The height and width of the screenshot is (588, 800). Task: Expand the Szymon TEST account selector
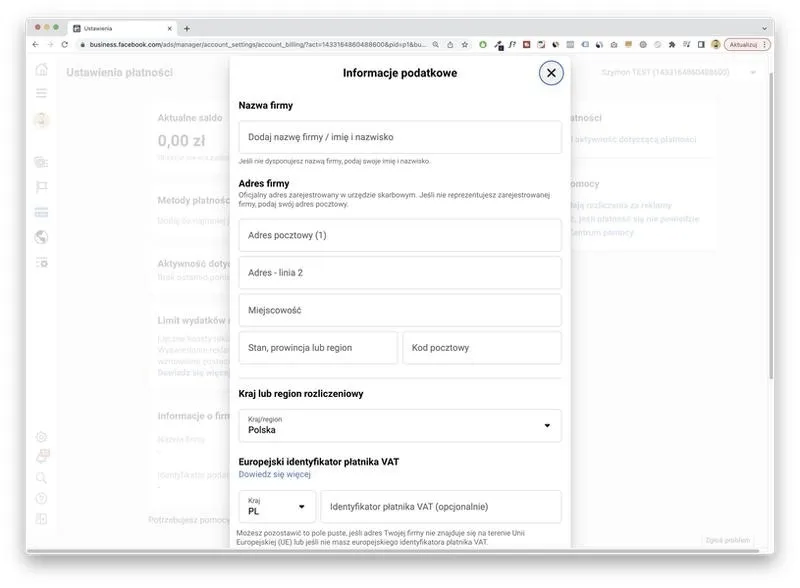(678, 72)
